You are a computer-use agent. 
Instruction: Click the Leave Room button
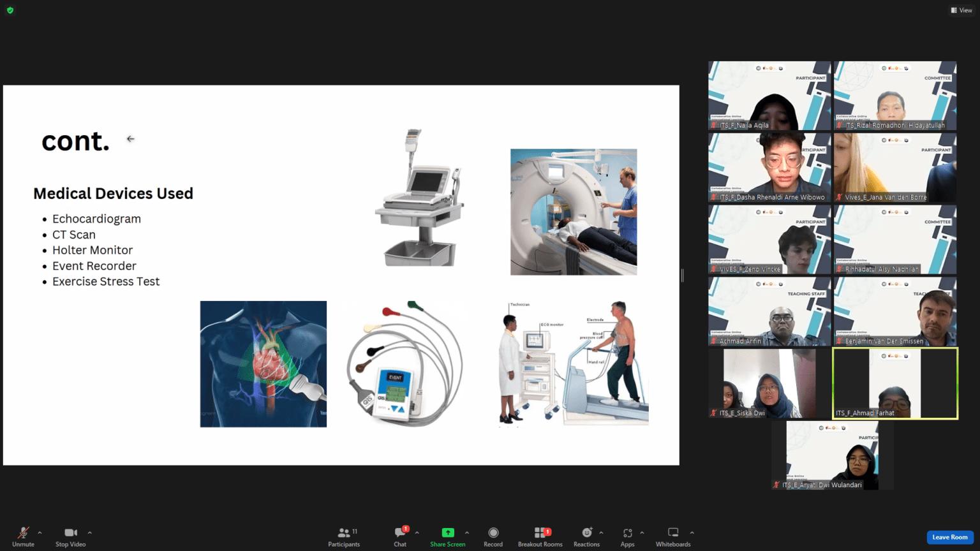pos(949,537)
